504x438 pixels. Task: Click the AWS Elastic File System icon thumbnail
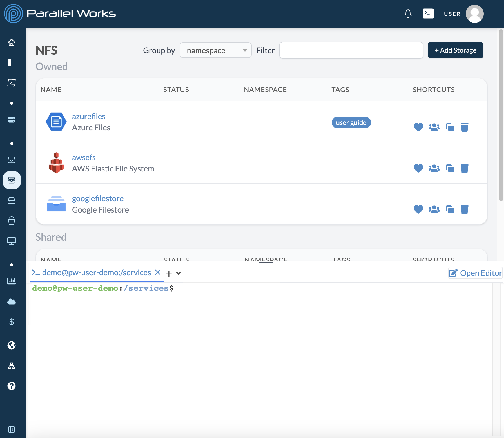point(56,163)
